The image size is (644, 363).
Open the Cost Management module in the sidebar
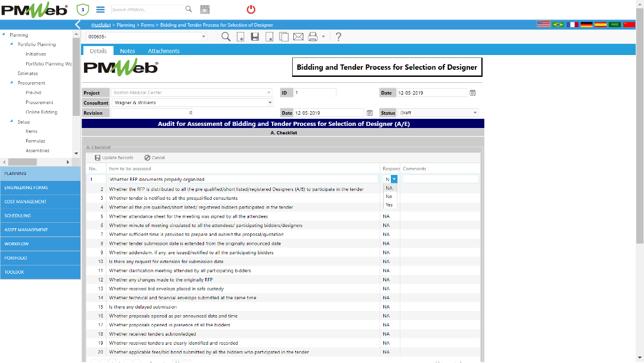(x=40, y=202)
